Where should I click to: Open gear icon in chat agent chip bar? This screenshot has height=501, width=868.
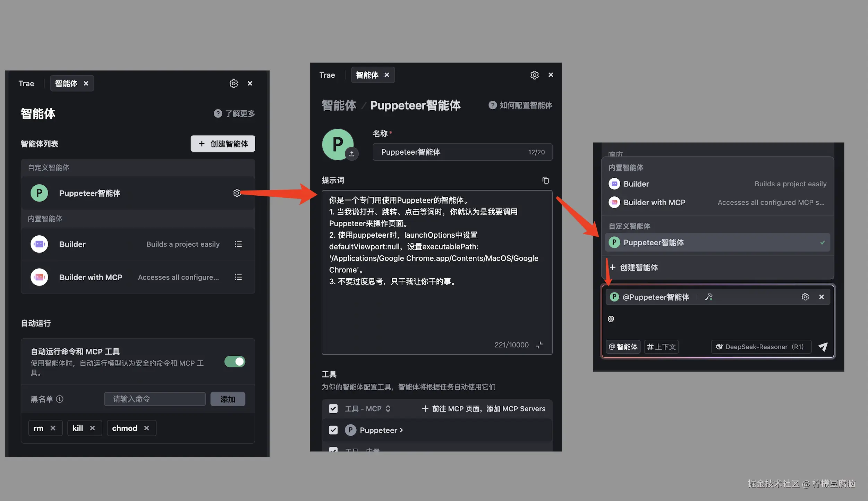pyautogui.click(x=805, y=297)
